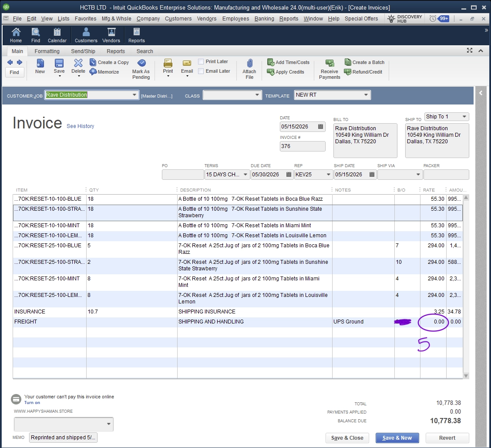Switch to the Formatting tab
Viewport: 491px width, 448px height.
pyautogui.click(x=47, y=51)
